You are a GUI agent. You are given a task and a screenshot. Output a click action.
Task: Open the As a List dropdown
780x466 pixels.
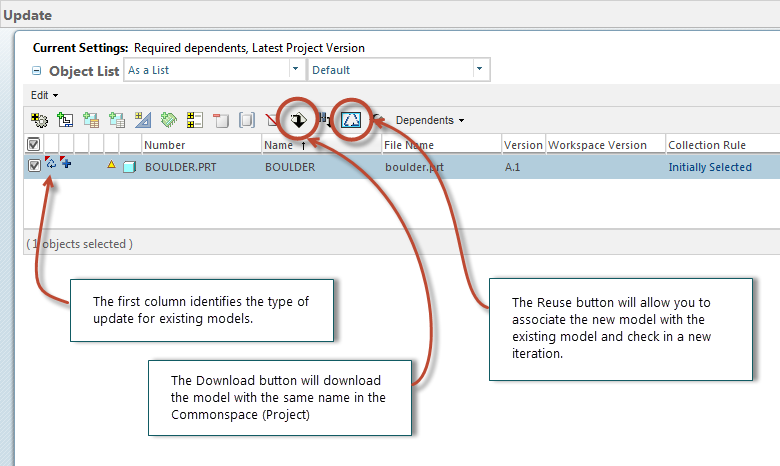[295, 69]
